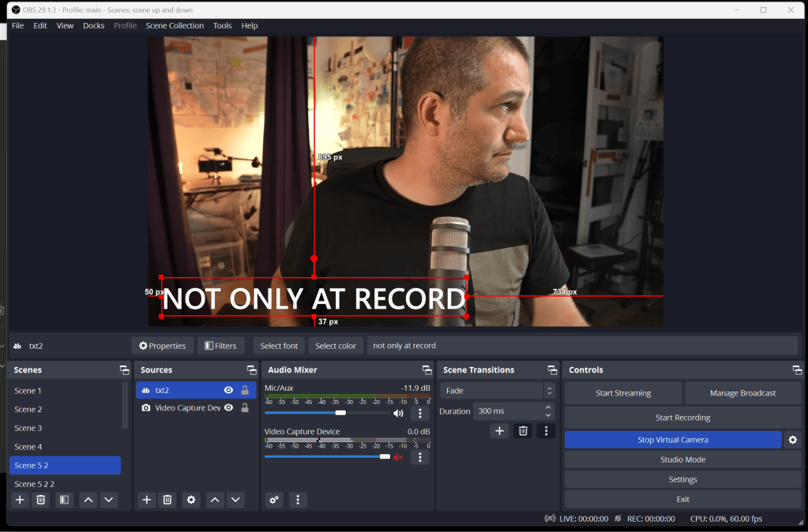Toggle lock on txt2 source
The image size is (808, 532).
(245, 391)
